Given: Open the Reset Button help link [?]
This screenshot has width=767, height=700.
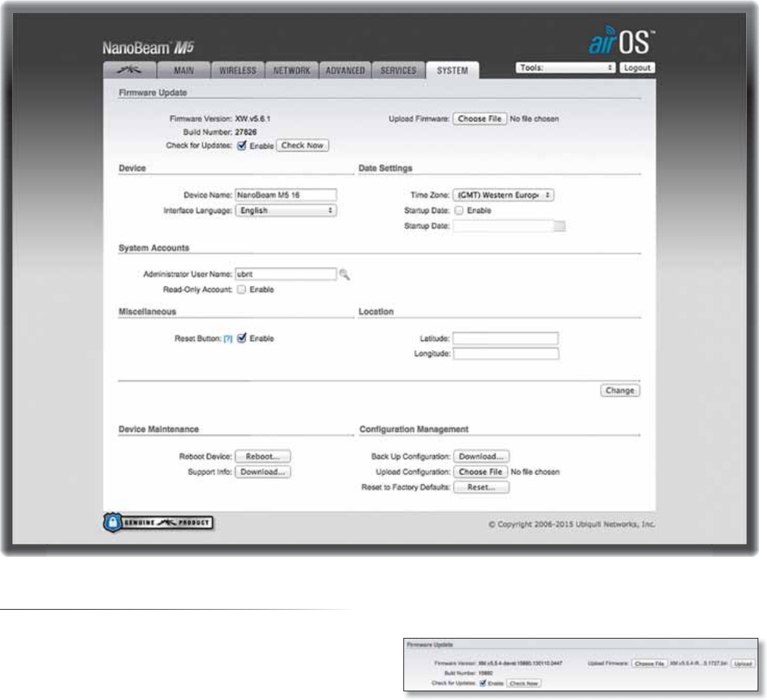Looking at the screenshot, I should 228,339.
